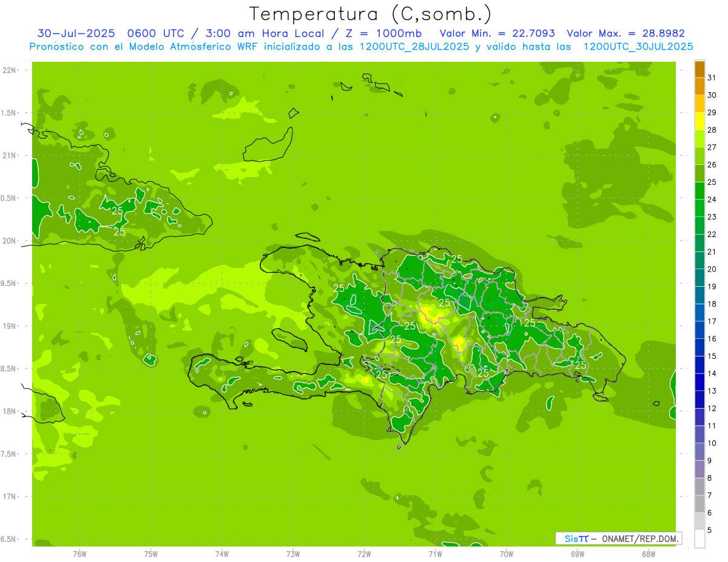Click the '75W' longitude axis label
Viewport: 728px width, 562px height.
click(x=151, y=554)
